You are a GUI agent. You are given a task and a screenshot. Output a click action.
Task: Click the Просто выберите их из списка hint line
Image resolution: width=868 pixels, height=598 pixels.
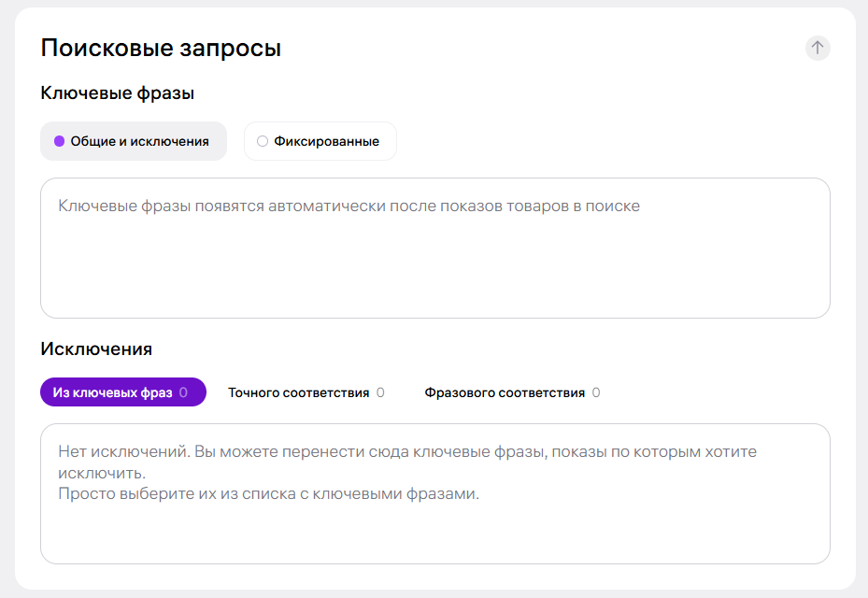tap(268, 493)
